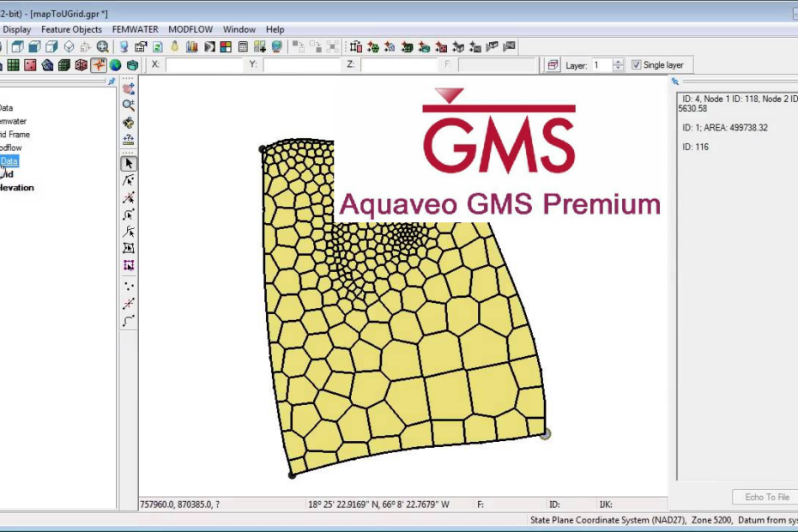
Task: Select the green 2D grid module icon
Action: (x=13, y=65)
